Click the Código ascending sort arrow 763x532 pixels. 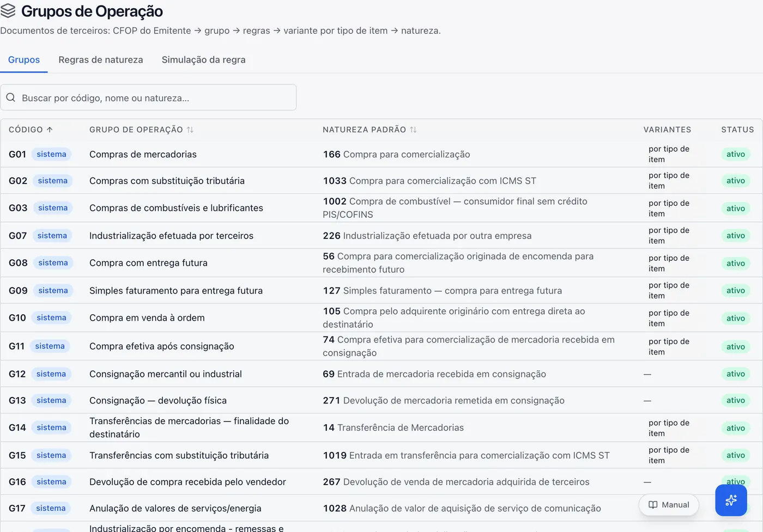50,130
